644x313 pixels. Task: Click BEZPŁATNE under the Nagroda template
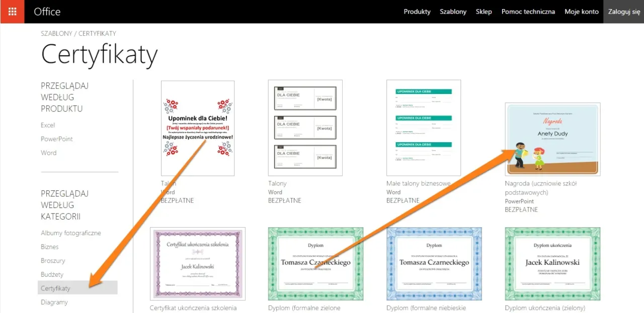click(x=521, y=210)
